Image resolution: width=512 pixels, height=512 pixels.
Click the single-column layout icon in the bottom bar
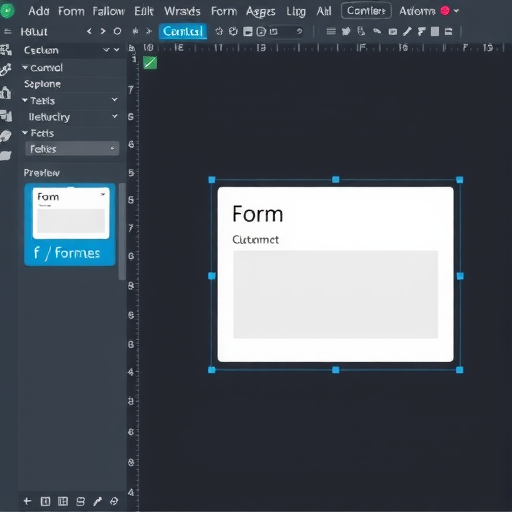[x=45, y=501]
